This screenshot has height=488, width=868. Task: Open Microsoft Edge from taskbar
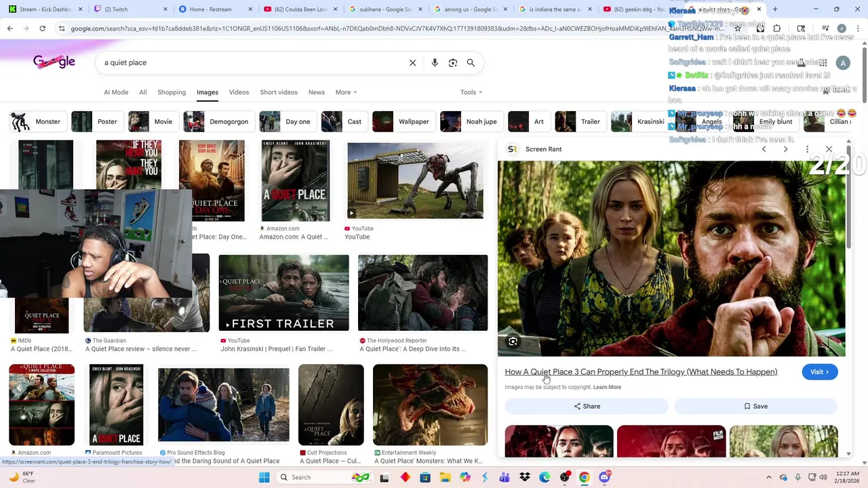pos(545,477)
